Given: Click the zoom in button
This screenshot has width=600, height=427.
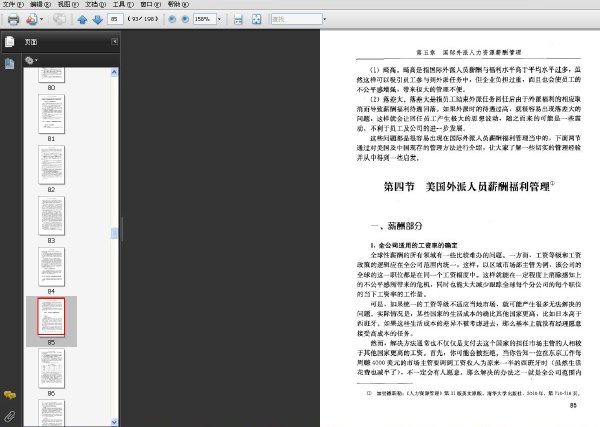Looking at the screenshot, I should tap(185, 19).
